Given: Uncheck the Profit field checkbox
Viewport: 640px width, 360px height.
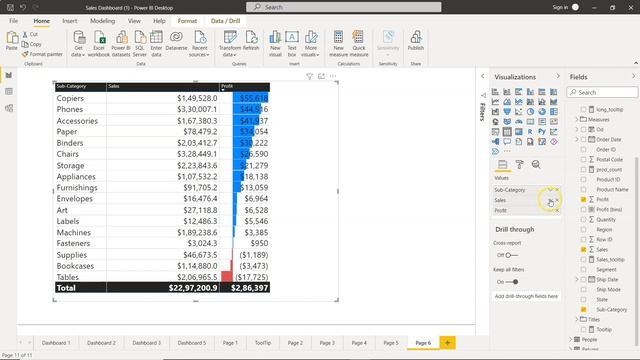Looking at the screenshot, I should [x=583, y=200].
